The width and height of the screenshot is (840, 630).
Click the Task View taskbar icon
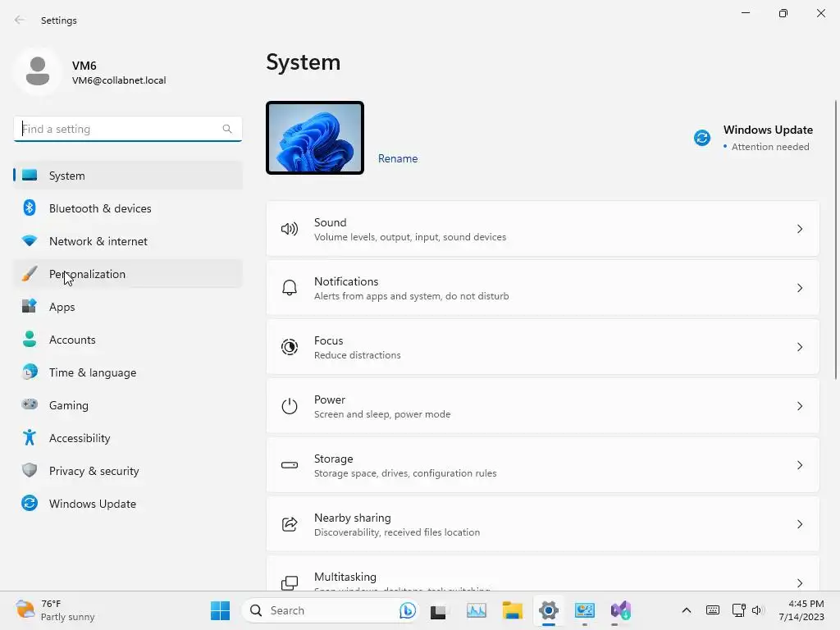click(x=438, y=610)
